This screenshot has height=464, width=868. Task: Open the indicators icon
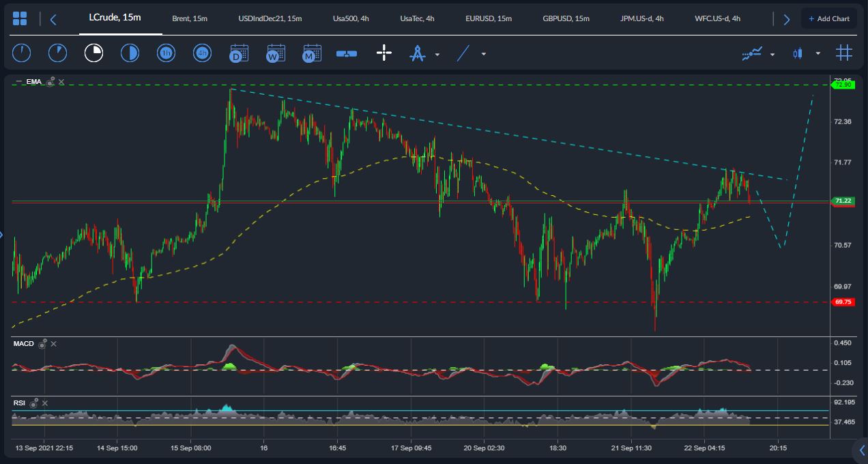(x=752, y=53)
